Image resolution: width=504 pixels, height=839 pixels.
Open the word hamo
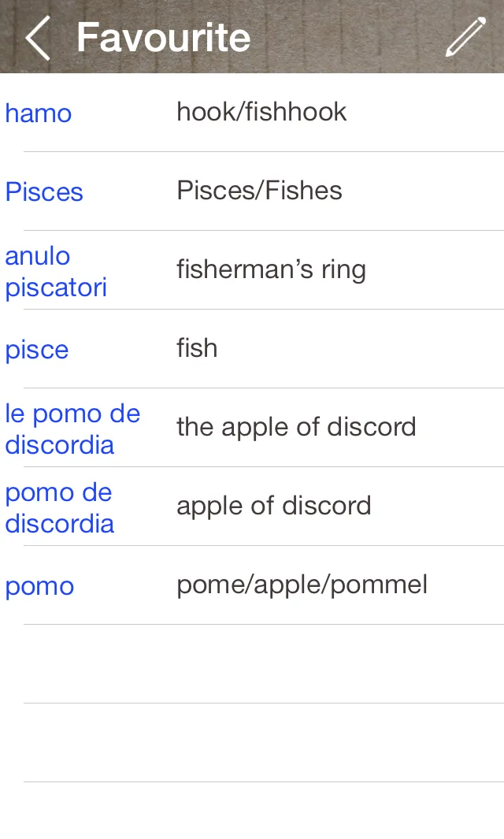[39, 113]
